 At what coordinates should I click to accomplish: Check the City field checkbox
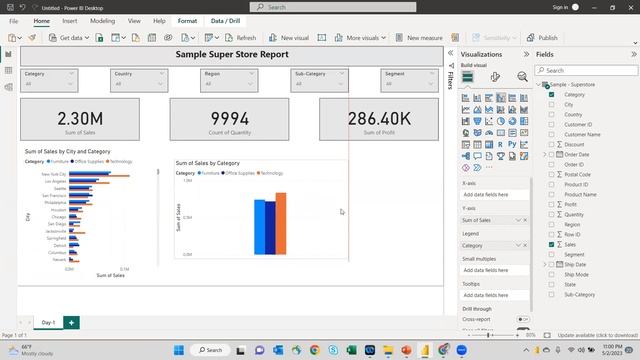click(551, 104)
